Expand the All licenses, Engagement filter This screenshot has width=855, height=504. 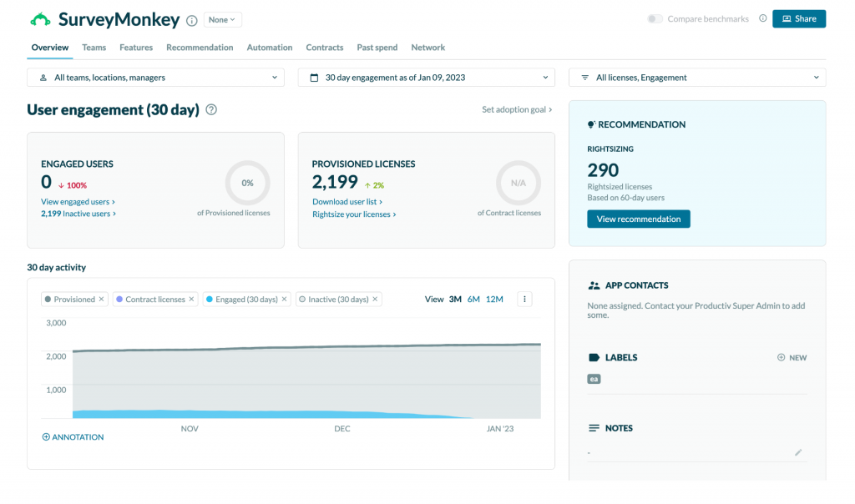pyautogui.click(x=697, y=78)
